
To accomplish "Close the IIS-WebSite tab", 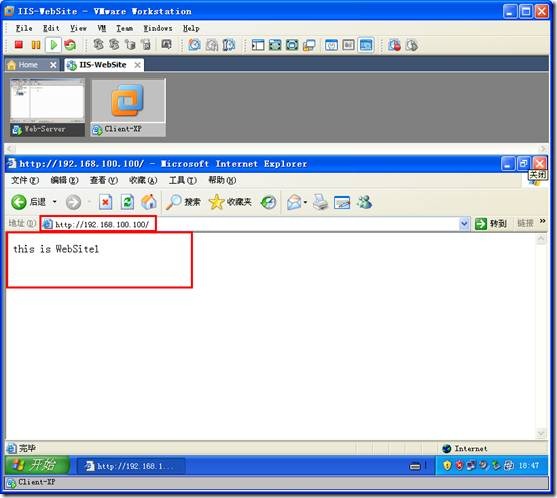I will coord(137,65).
